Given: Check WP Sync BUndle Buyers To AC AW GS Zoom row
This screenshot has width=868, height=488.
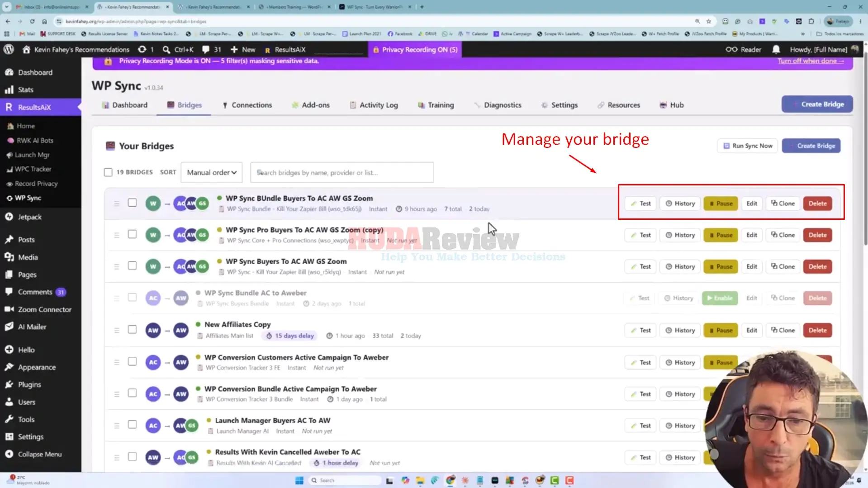Looking at the screenshot, I should pos(132,203).
